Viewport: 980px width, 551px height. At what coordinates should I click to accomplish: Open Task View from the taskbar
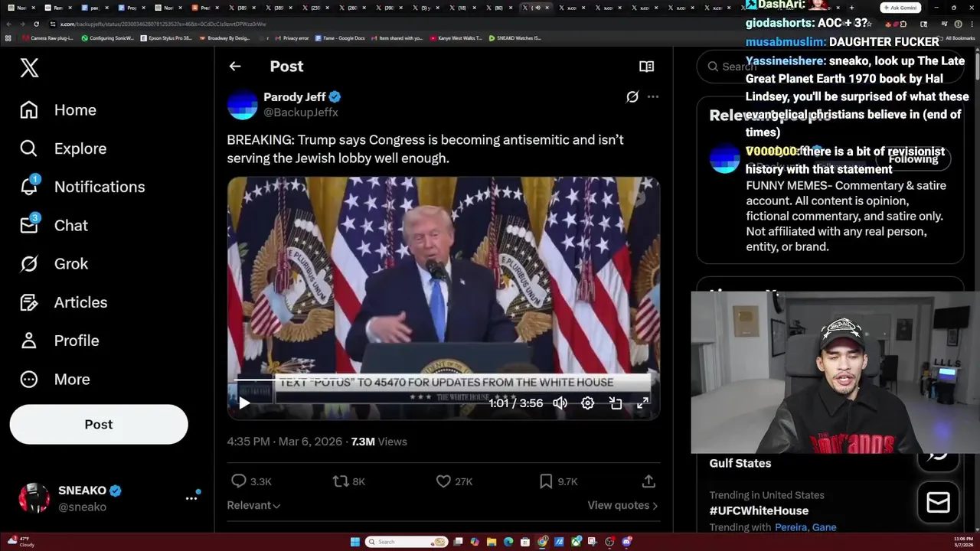point(458,542)
